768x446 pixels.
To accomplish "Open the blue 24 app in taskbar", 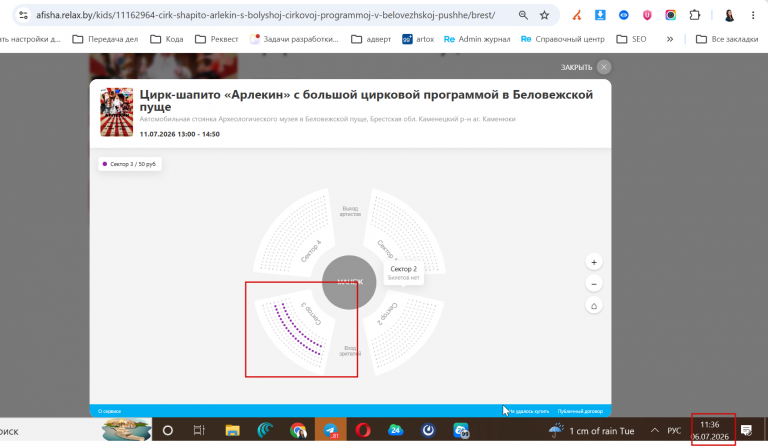I will pos(395,431).
